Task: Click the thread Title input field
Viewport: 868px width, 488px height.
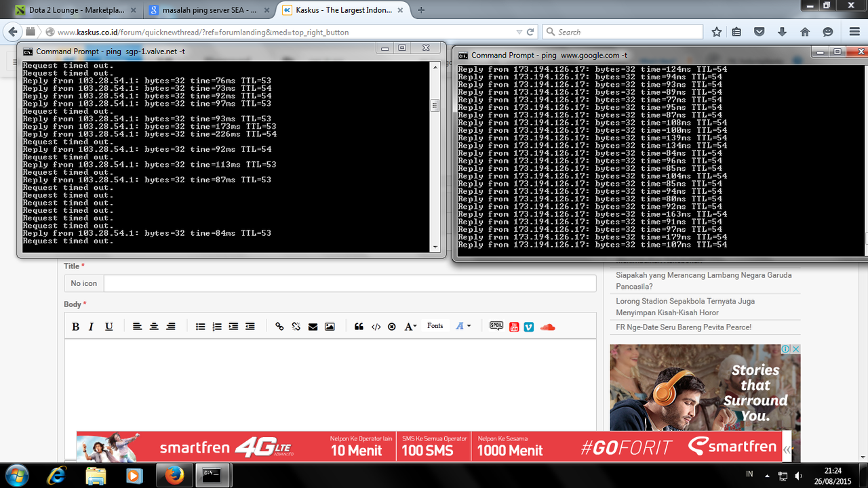Action: [350, 283]
